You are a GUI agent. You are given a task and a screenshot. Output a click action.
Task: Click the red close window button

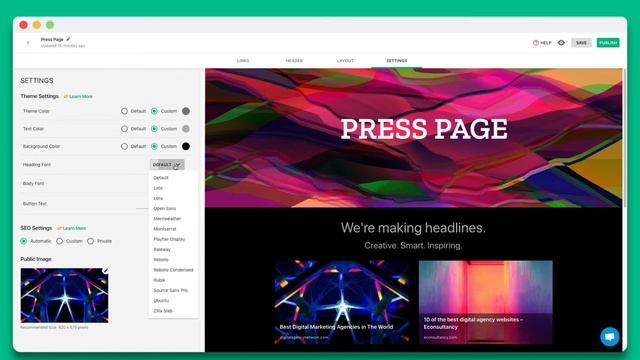pyautogui.click(x=24, y=25)
